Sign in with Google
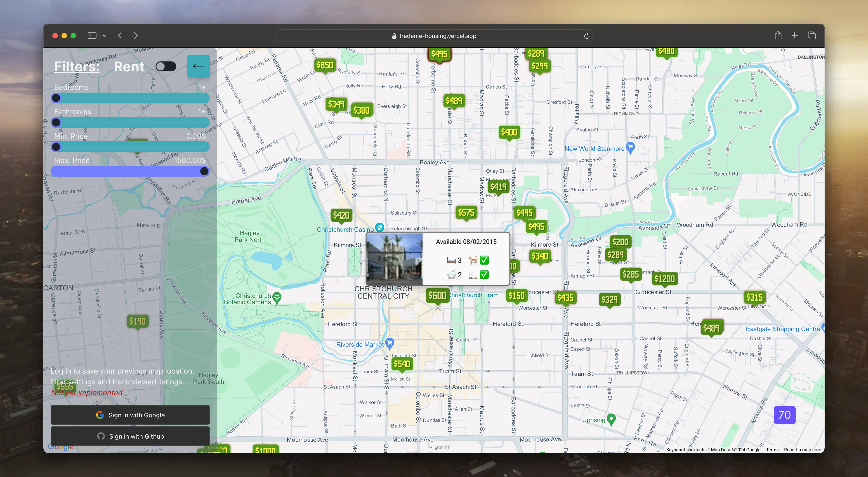Viewport: 868px width, 477px height. [x=130, y=415]
